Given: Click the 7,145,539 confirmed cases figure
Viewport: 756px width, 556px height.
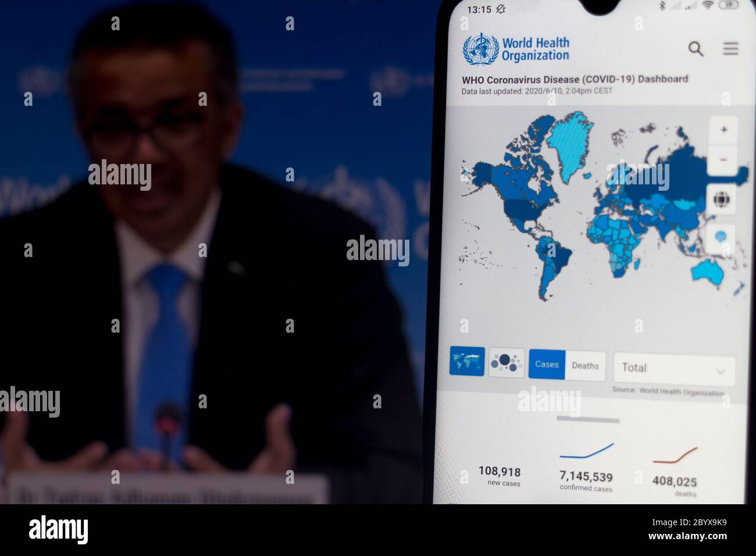Looking at the screenshot, I should point(586,477).
